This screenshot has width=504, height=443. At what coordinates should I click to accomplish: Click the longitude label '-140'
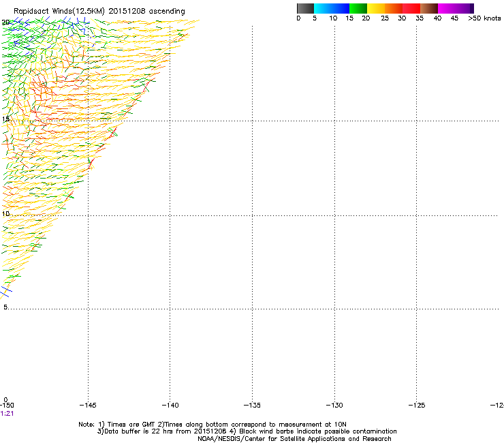(170, 405)
